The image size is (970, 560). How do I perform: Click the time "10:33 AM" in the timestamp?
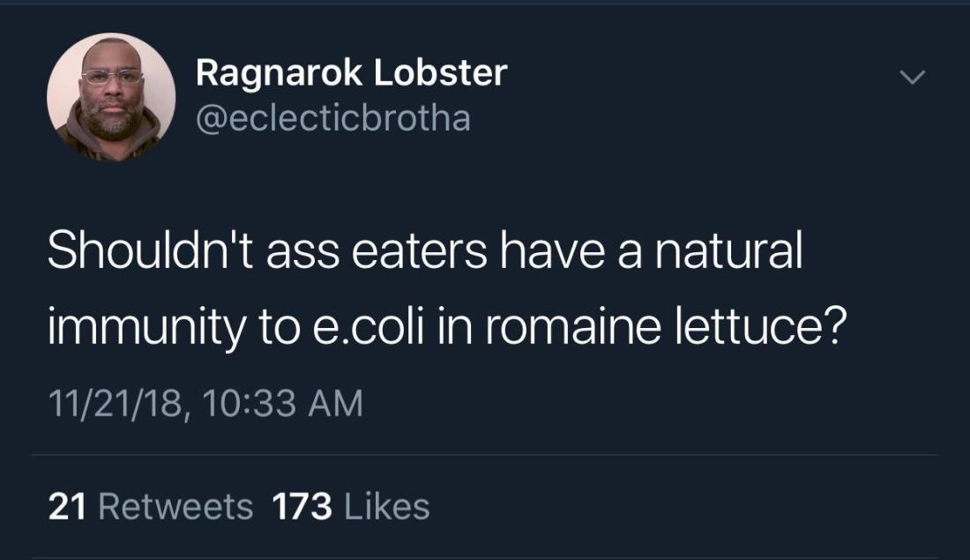pos(282,404)
